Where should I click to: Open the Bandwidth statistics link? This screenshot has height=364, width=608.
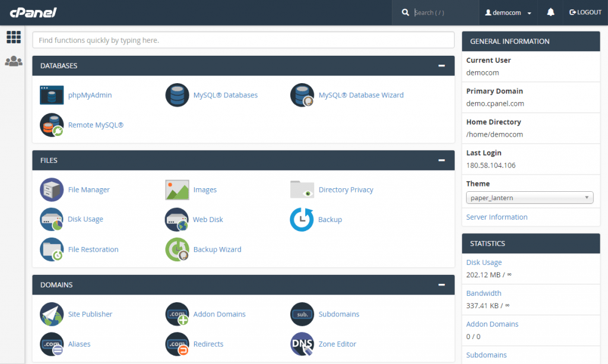pyautogui.click(x=483, y=293)
